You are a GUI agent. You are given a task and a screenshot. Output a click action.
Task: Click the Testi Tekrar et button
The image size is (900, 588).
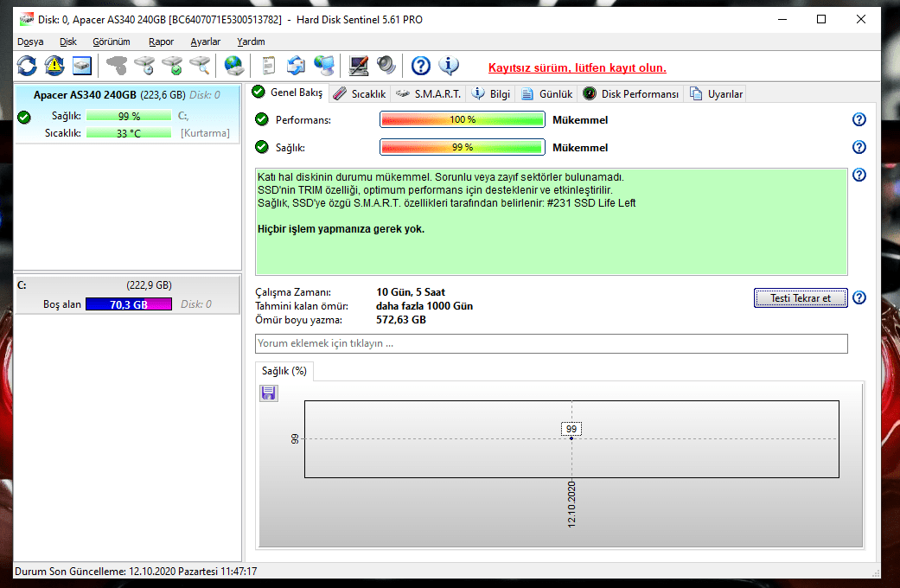point(800,298)
